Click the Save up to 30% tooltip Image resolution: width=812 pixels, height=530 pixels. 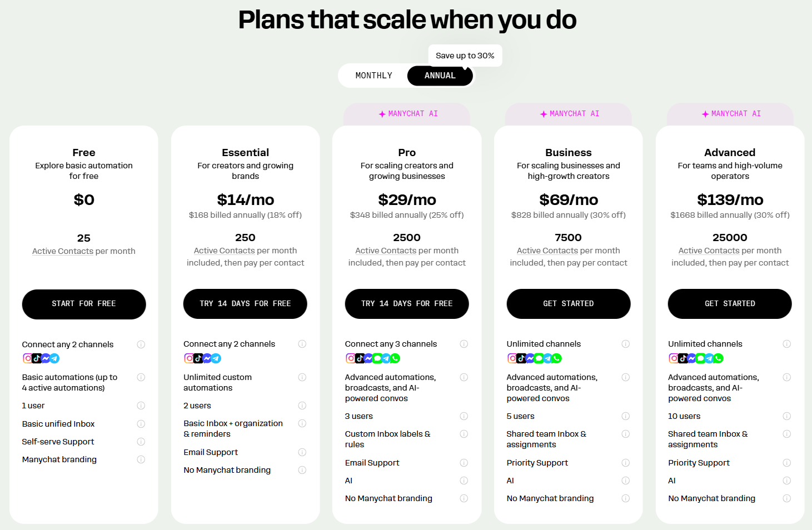[x=465, y=56]
